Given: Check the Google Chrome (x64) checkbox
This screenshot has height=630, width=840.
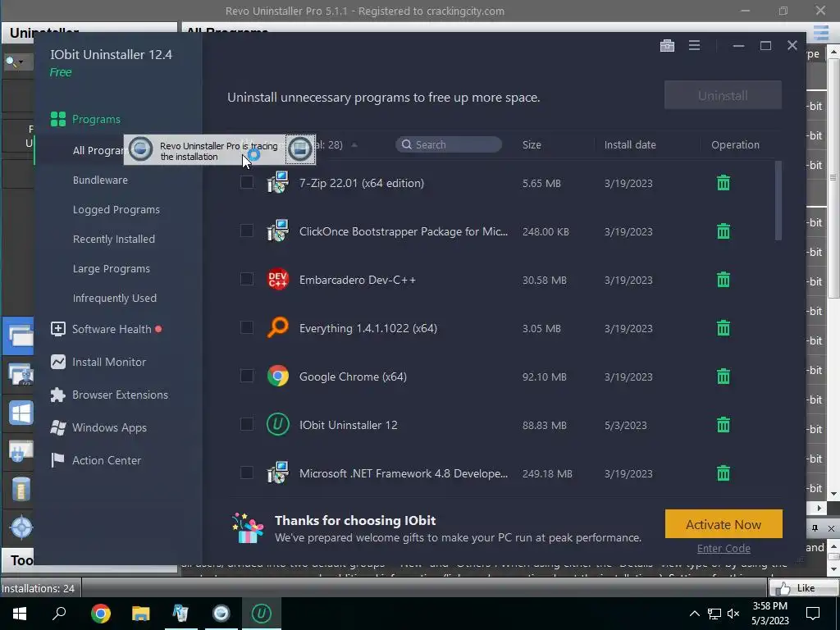Looking at the screenshot, I should coord(246,376).
